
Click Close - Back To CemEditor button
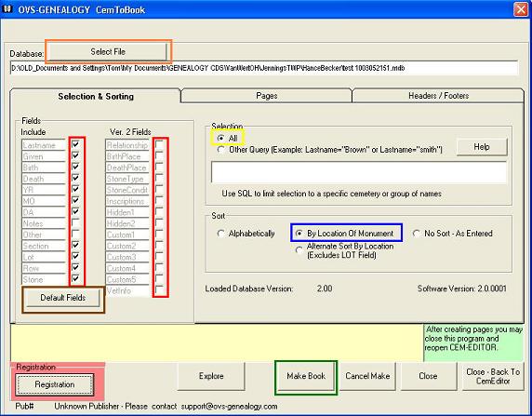[x=493, y=376]
